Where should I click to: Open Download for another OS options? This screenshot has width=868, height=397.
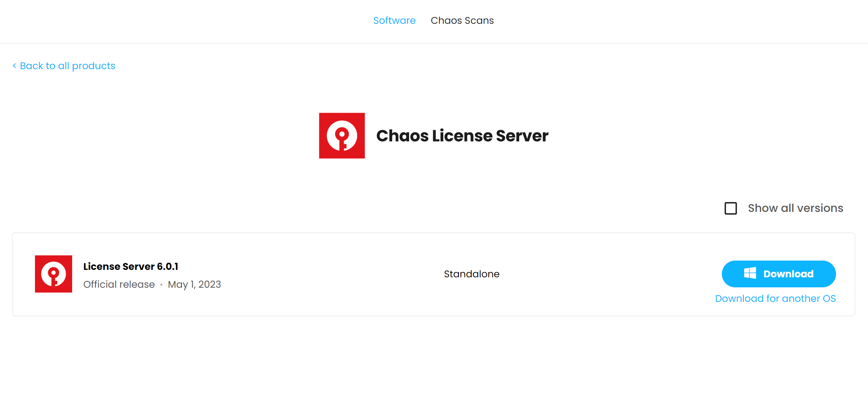pyautogui.click(x=775, y=298)
